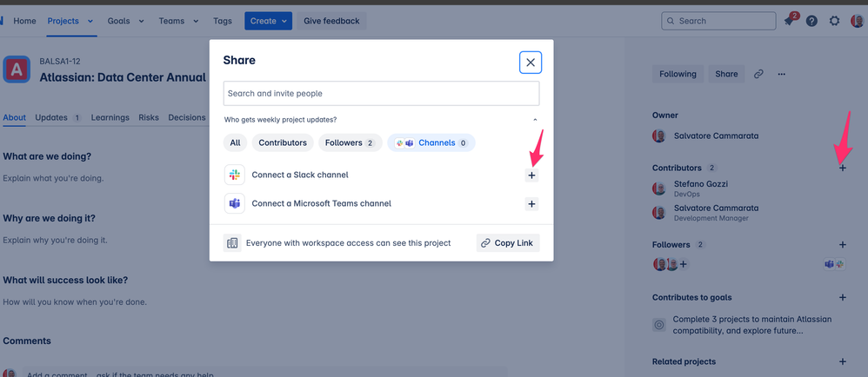Viewport: 868px width, 377px height.
Task: Open the notifications bell
Action: 790,21
